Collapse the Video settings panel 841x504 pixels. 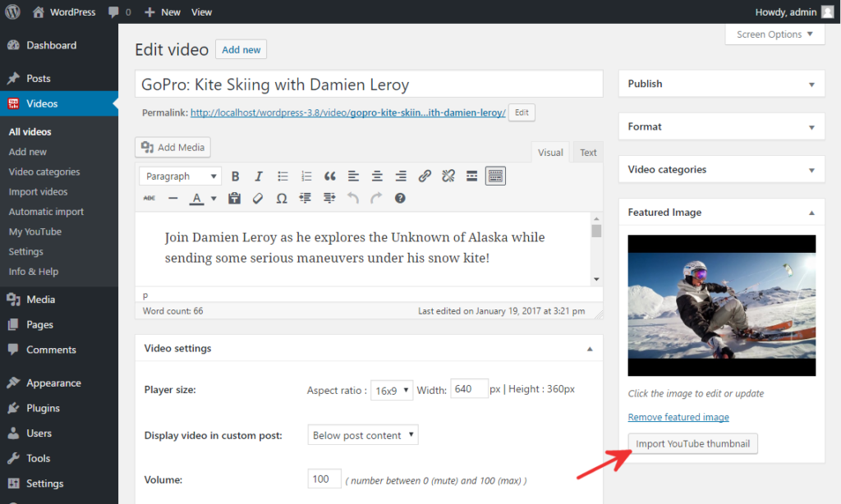589,348
